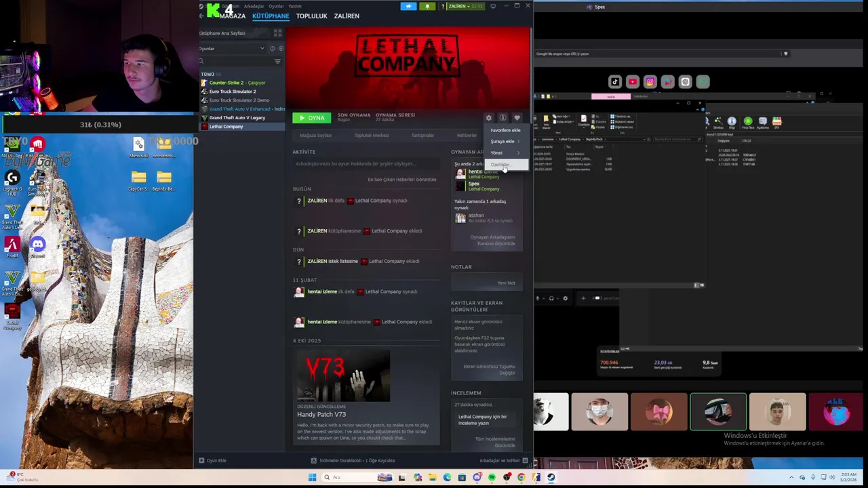The height and width of the screenshot is (488, 868).
Task: Open Steam notifications bell icon
Action: point(427,6)
